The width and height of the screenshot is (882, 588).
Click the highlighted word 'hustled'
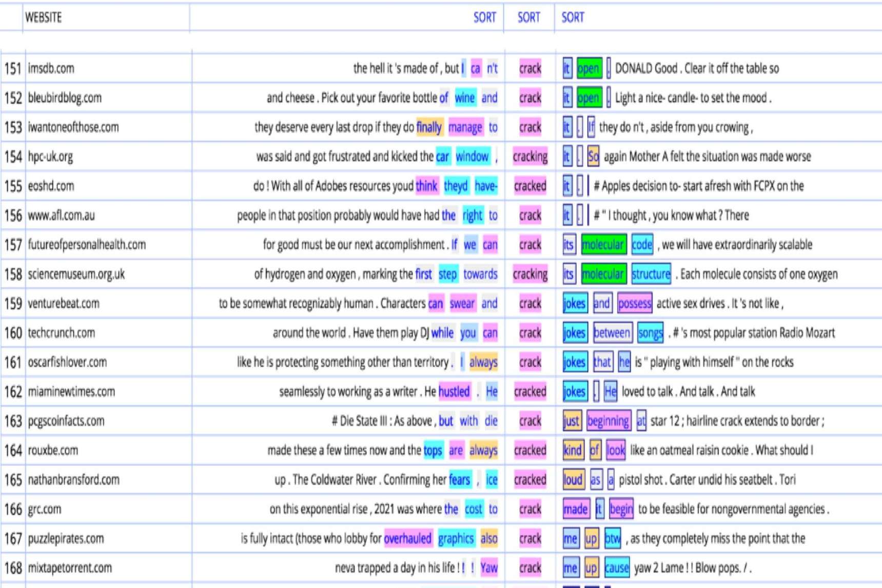[x=454, y=392]
